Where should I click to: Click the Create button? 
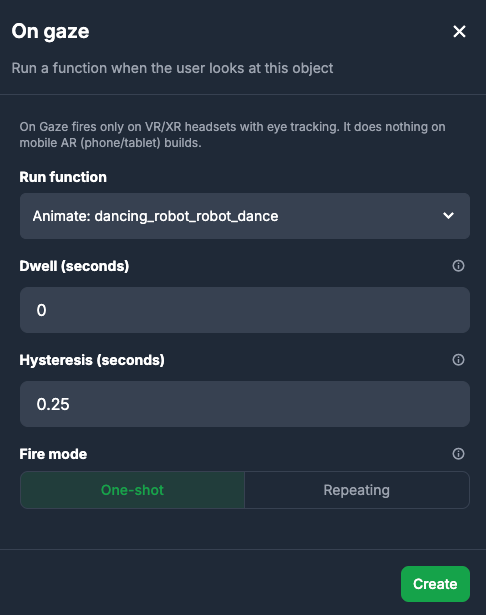coord(435,584)
